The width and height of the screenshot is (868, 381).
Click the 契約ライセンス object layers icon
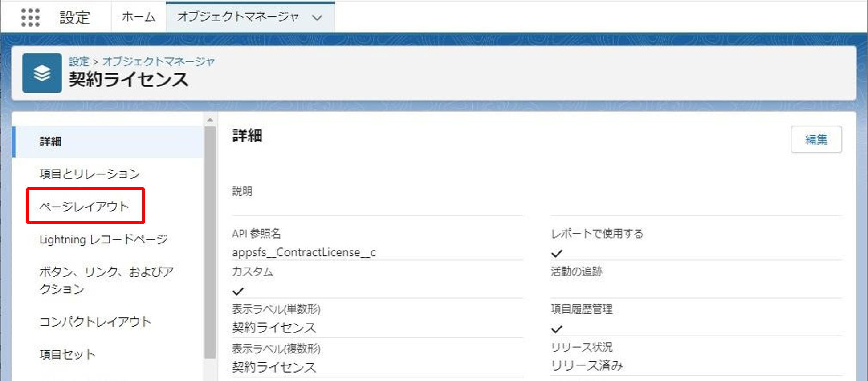coord(42,73)
